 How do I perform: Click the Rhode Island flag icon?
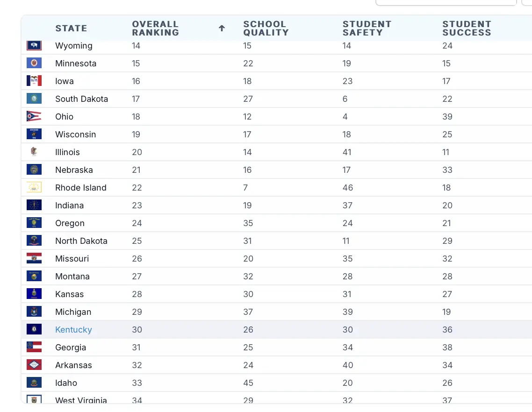tap(34, 187)
